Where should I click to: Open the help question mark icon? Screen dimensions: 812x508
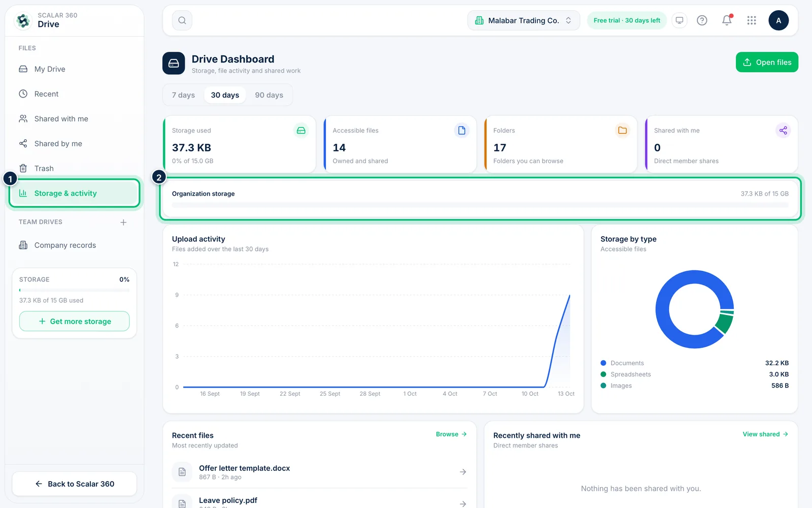coord(702,20)
